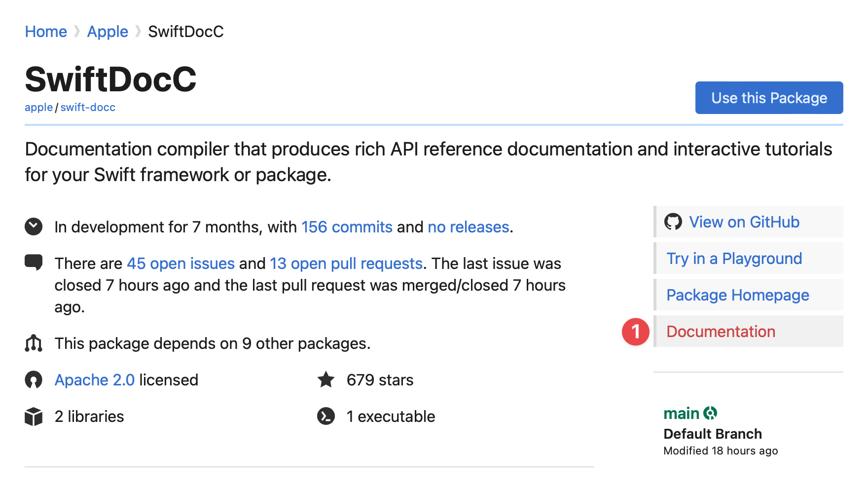Open the 45 open issues link
Screen dimensions: 868x492
pos(181,264)
